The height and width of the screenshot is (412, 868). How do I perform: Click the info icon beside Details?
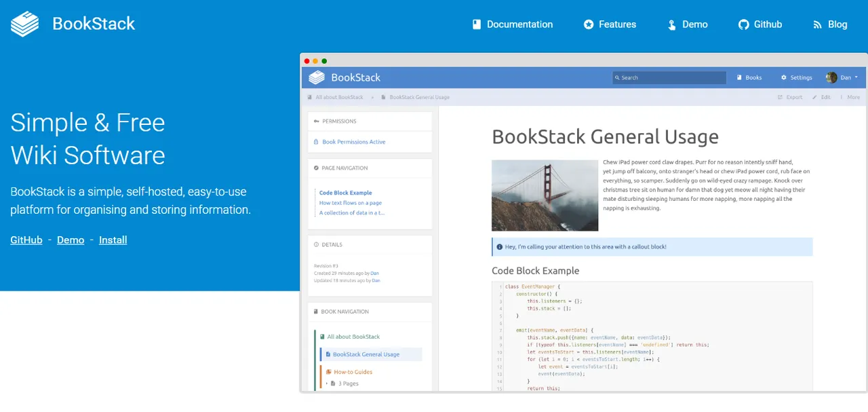point(317,244)
